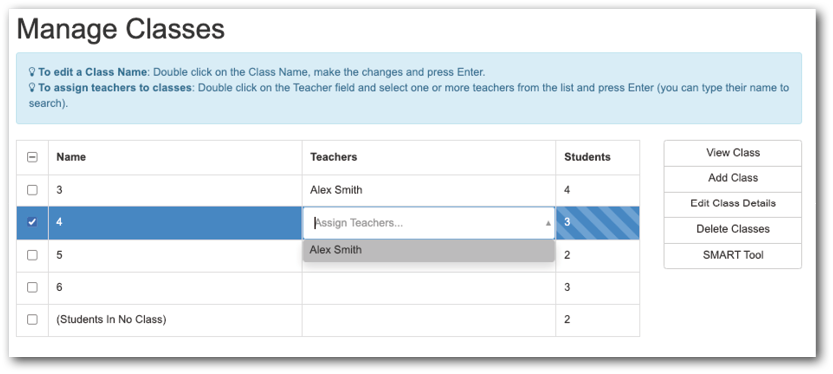This screenshot has height=374, width=833.
Task: Click the lightbulb icon beside 'To assign teachers'
Action: point(32,88)
